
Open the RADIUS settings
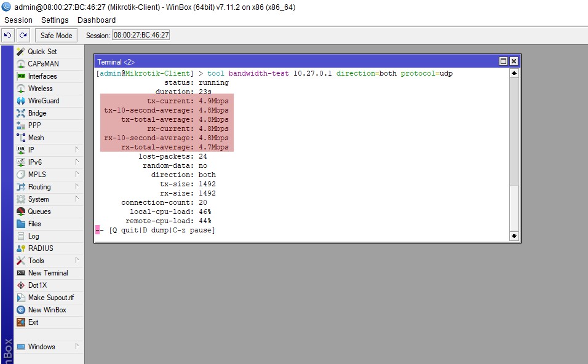[x=41, y=248]
